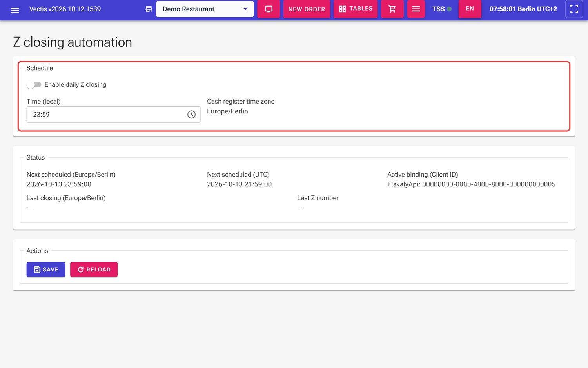Click the pink list menu button
The width and height of the screenshot is (588, 368).
(416, 9)
